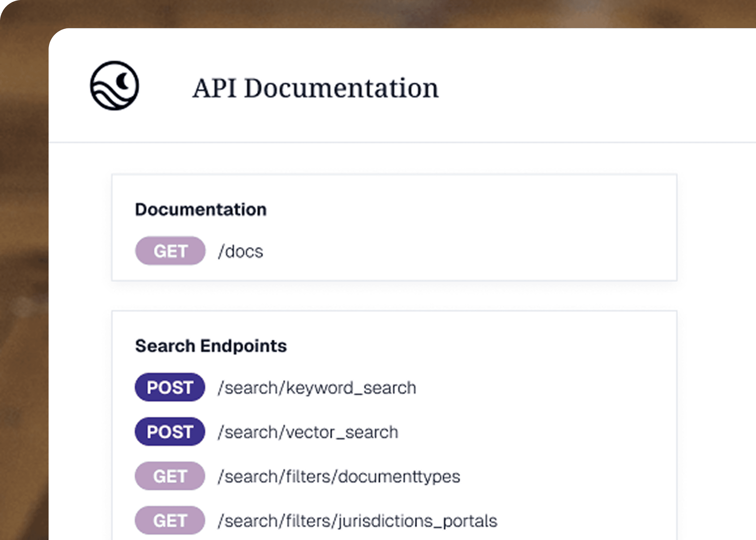Click the API Documentation page title
Screen dimensions: 756x540
point(316,88)
